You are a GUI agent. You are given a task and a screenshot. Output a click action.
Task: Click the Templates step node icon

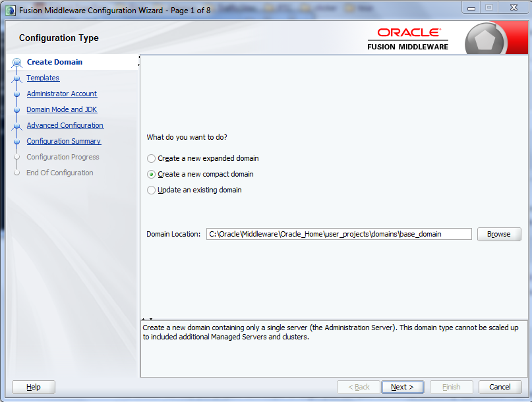click(16, 78)
